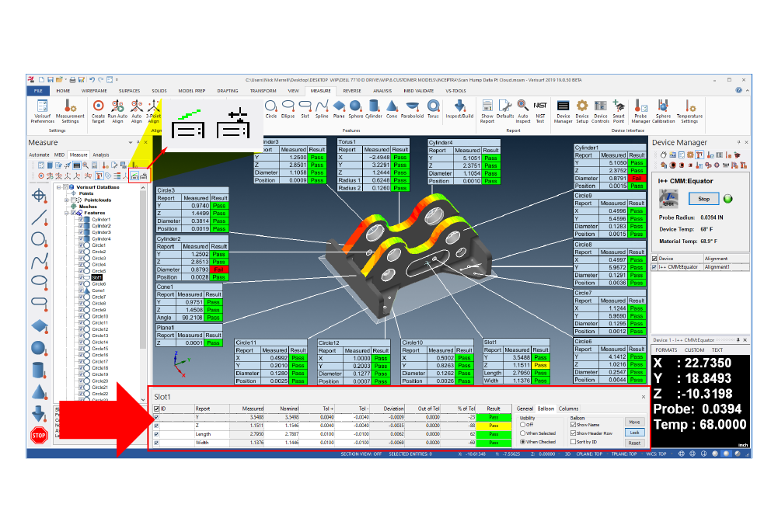Uncheck the Length row checkbox

157,434
